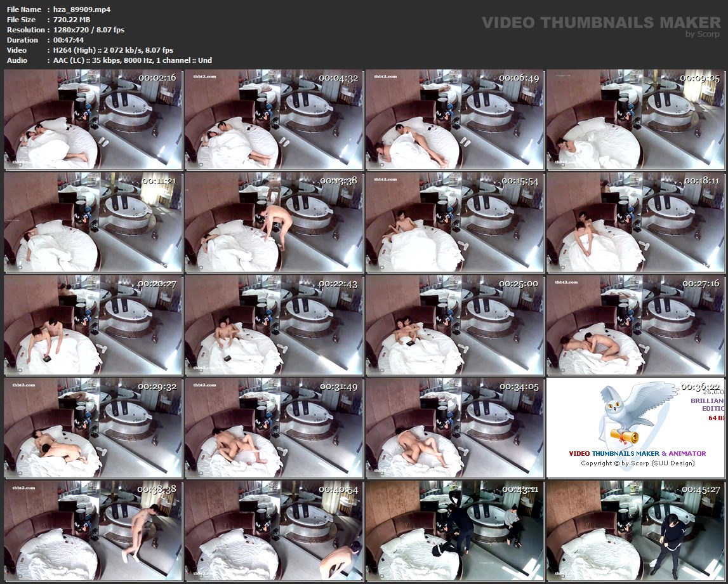Screen dimensions: 728x584
Task: Choose the frame labeled 00:34:05
Action: pos(454,428)
